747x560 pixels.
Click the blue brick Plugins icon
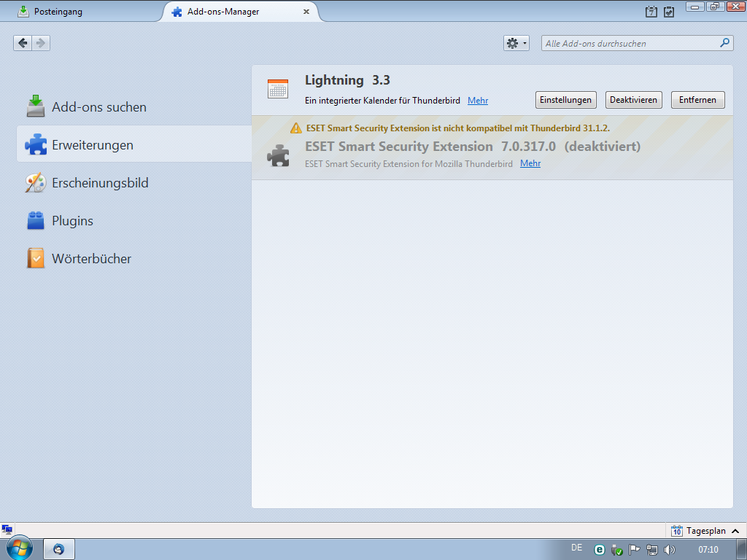coord(36,220)
